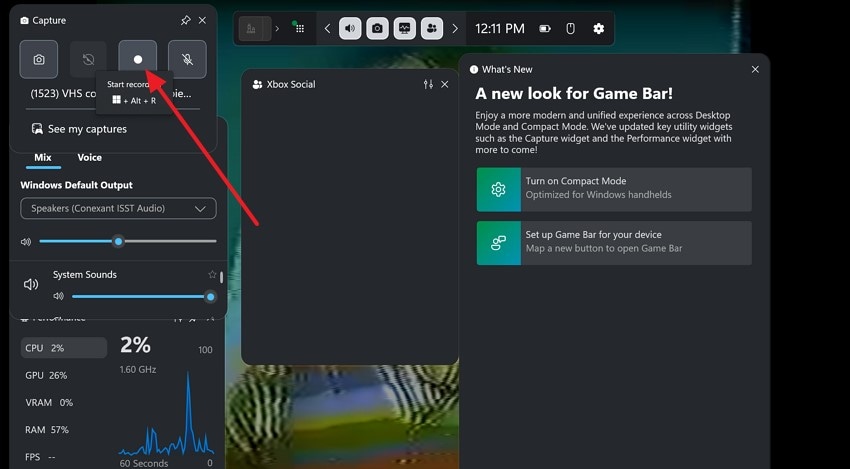
Task: Close the Capture widget
Action: pos(202,20)
